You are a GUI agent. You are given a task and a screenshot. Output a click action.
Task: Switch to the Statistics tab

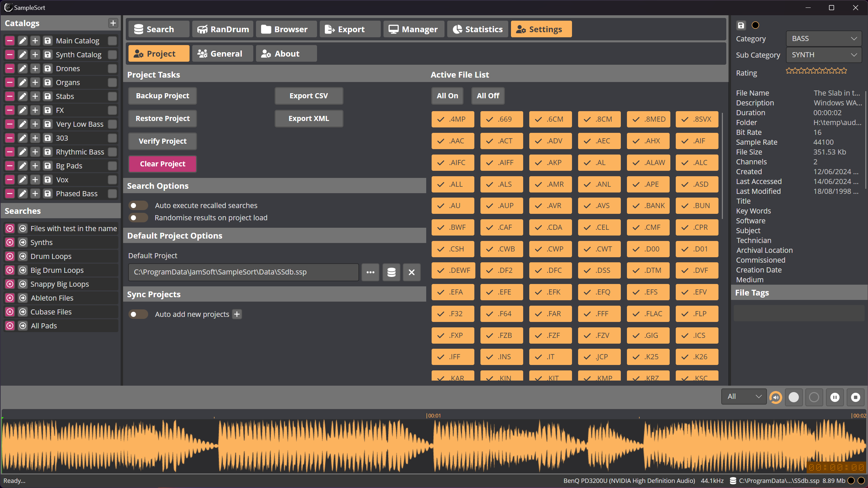477,29
